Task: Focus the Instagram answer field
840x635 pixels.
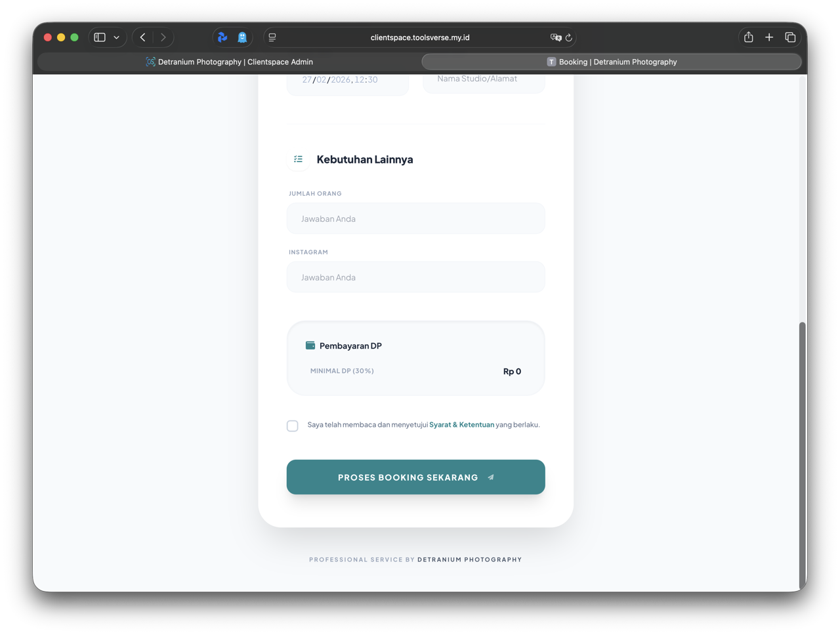Action: pyautogui.click(x=415, y=277)
